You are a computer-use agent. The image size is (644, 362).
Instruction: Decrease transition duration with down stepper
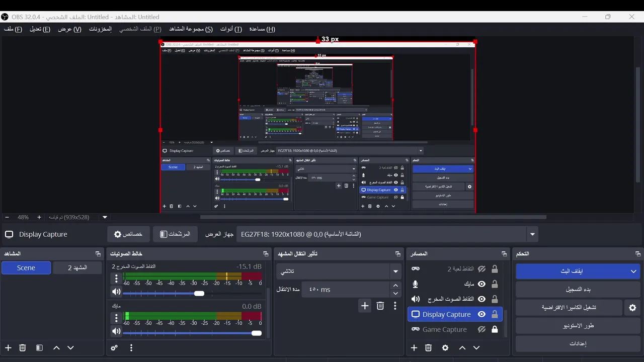click(395, 294)
